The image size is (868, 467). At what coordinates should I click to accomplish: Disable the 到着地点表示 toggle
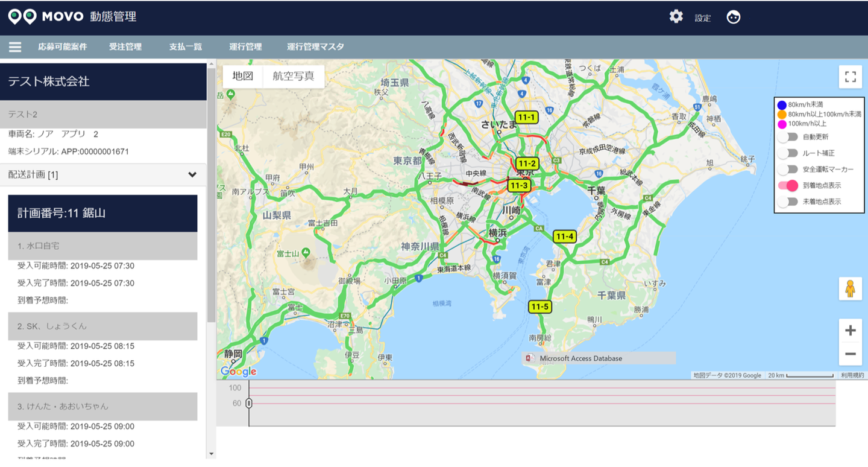coord(788,186)
